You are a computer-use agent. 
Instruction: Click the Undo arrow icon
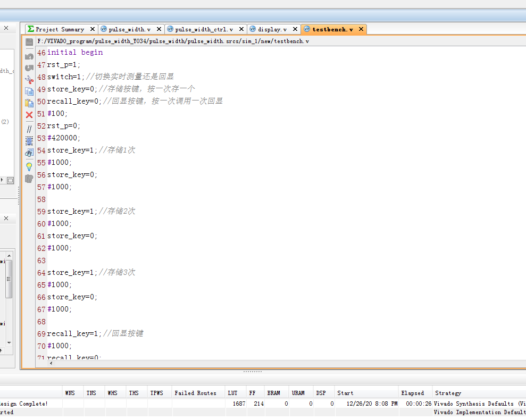tap(29, 56)
